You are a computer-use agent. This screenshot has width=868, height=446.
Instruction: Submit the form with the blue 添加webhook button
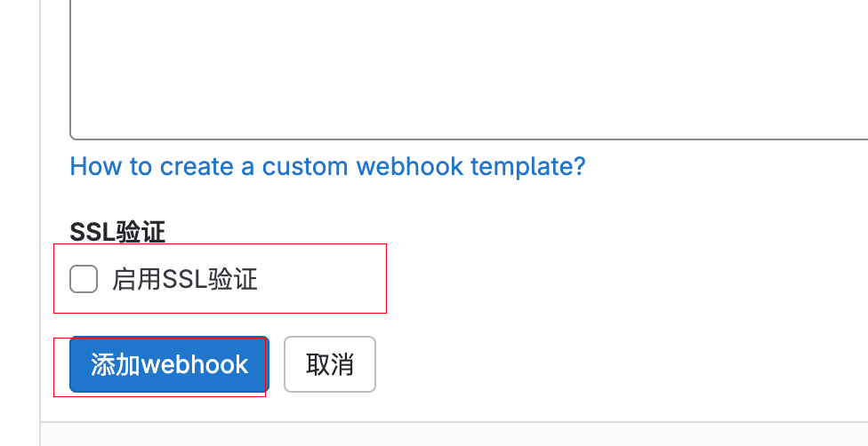[x=169, y=364]
